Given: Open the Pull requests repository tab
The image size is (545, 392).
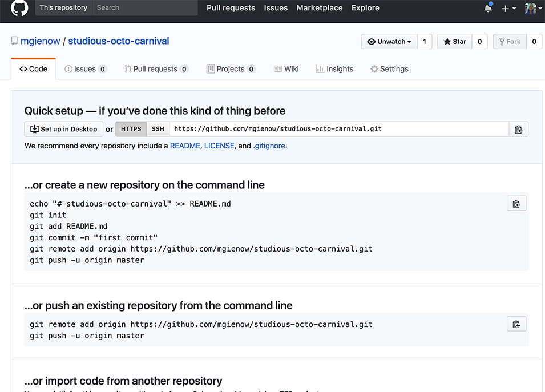Looking at the screenshot, I should click(156, 69).
